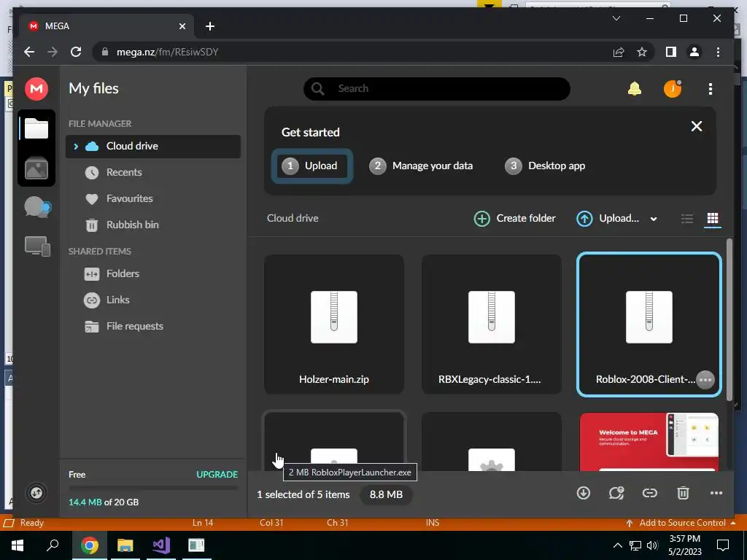Click the MEGA Search field
Viewport: 747px width, 560px height.
[437, 88]
